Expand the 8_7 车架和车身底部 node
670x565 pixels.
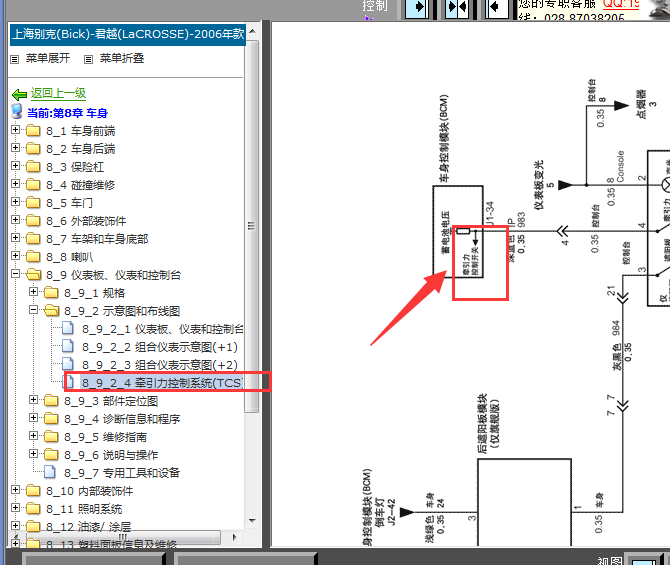click(x=15, y=237)
